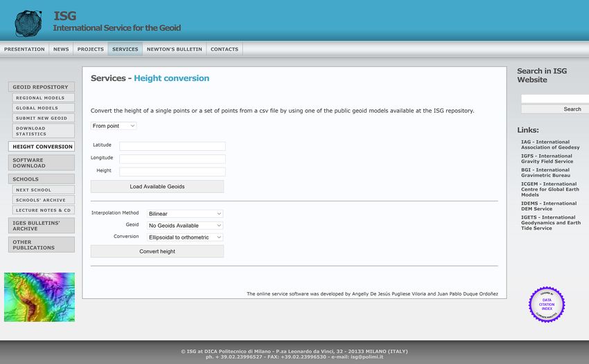Open Schools' Archive link
Viewport: 589px width, 364px height.
(x=44, y=200)
